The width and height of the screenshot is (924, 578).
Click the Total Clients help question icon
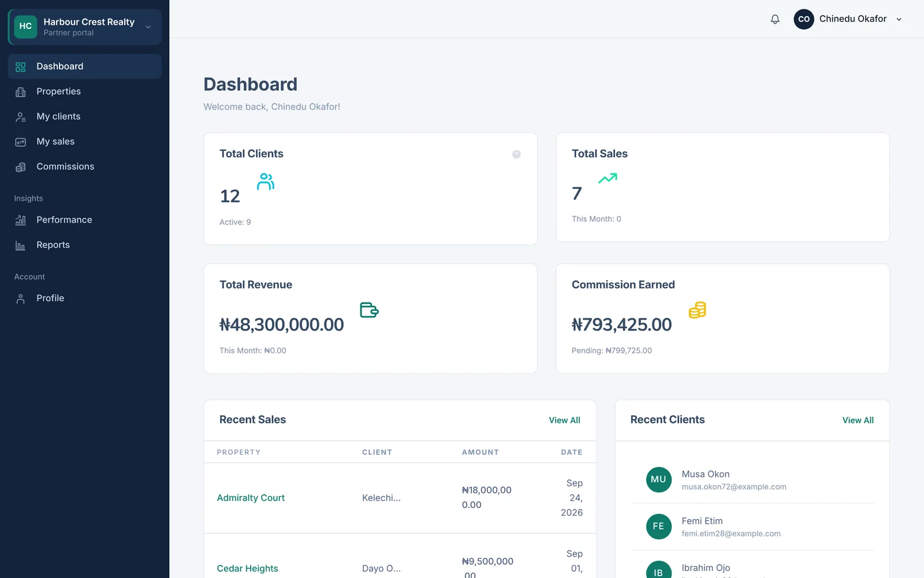point(516,154)
